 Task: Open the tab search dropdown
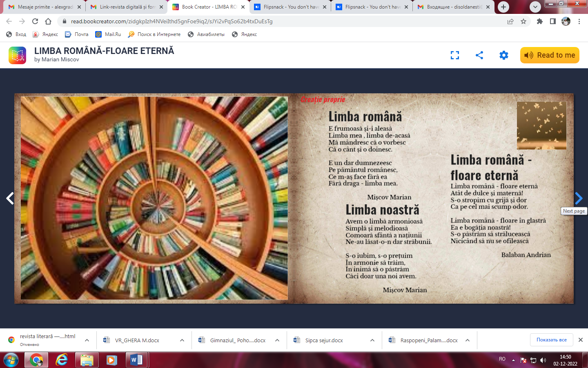(535, 7)
